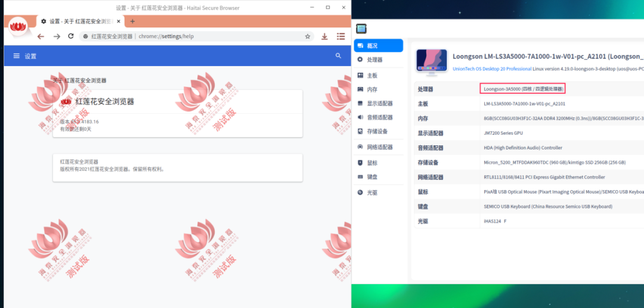Image resolution: width=644 pixels, height=308 pixels.
Task: Click the HDA (High Definition Audio) Controller value
Action: coord(523,148)
